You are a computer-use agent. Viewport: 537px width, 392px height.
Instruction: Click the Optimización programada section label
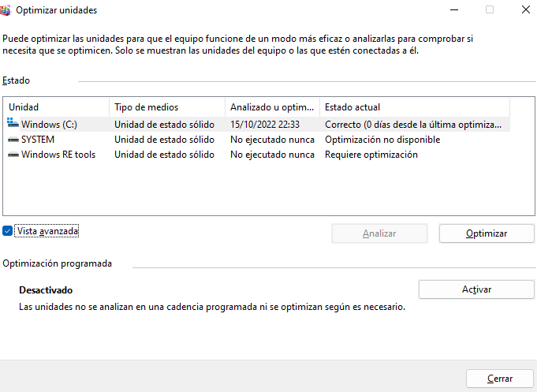click(x=58, y=263)
